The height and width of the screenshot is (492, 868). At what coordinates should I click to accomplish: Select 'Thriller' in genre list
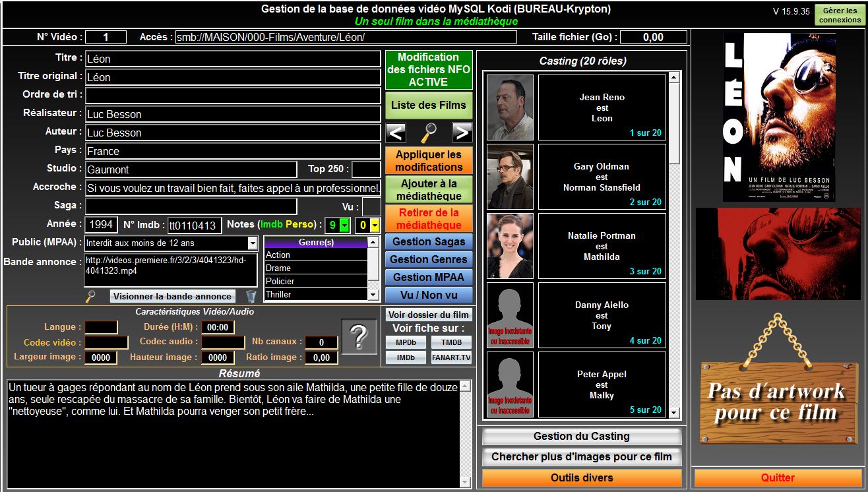tap(316, 294)
